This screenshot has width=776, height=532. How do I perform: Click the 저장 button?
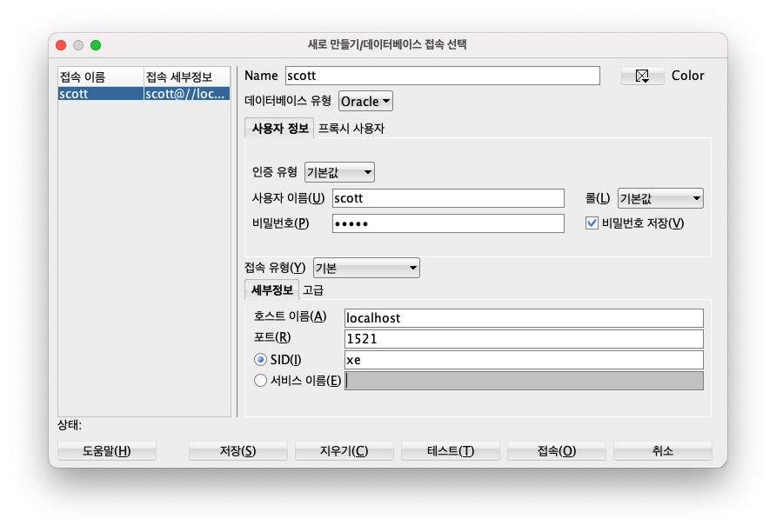click(238, 451)
